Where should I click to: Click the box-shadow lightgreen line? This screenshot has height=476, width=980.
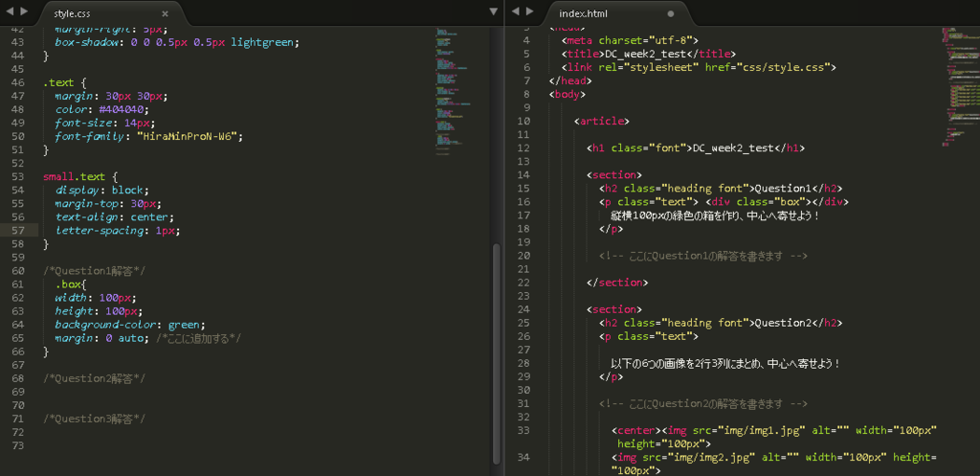(x=177, y=42)
